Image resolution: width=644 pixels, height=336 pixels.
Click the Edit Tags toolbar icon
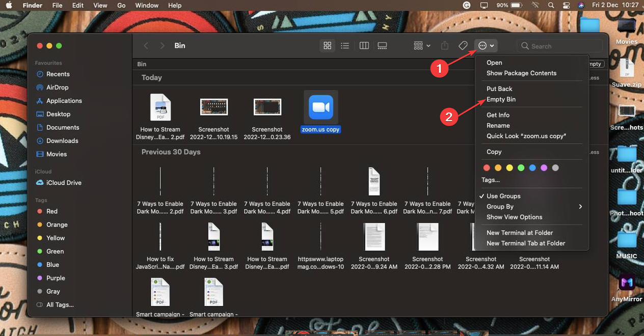(x=462, y=45)
